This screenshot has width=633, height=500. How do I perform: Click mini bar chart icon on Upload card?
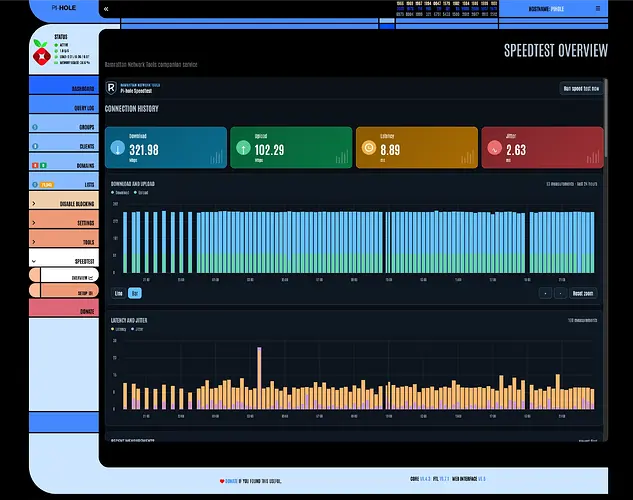pyautogui.click(x=342, y=157)
